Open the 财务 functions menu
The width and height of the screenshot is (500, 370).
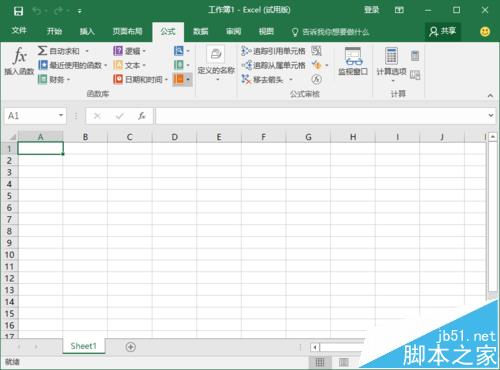(x=54, y=79)
